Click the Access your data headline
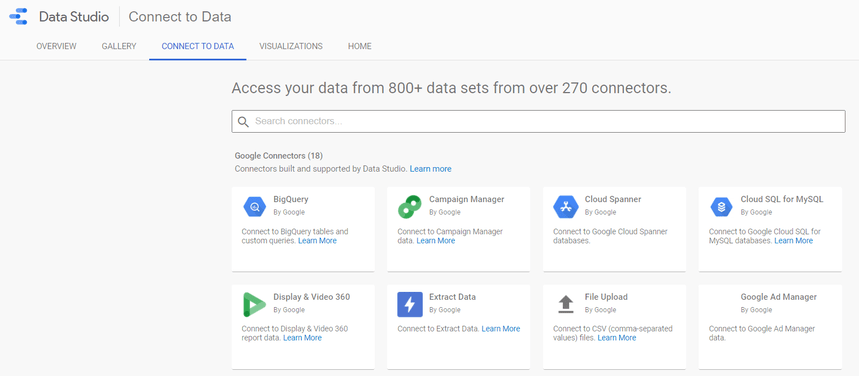Screen dimensions: 859x376 451,88
